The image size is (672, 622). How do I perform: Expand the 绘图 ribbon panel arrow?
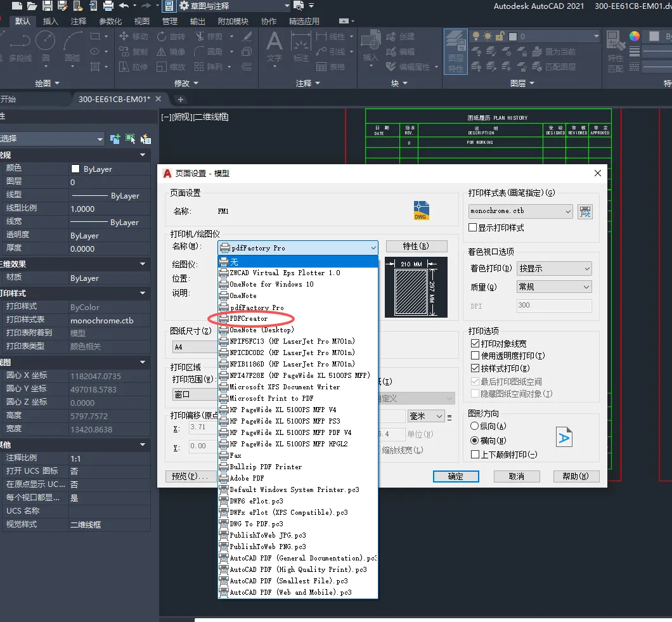tap(57, 82)
